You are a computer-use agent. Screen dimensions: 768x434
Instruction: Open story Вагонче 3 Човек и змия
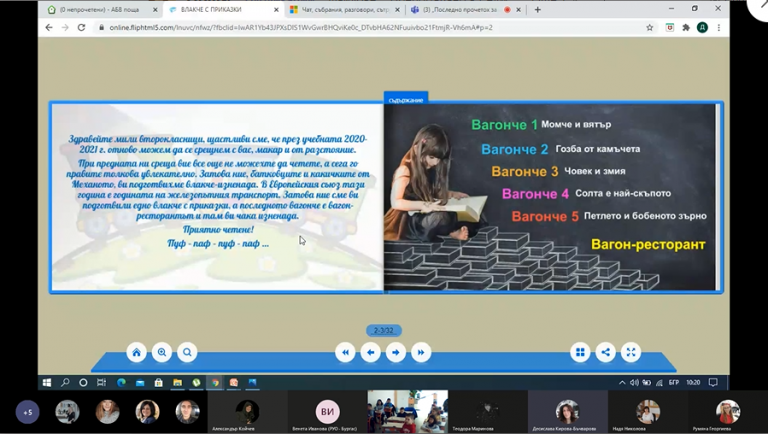pyautogui.click(x=558, y=171)
